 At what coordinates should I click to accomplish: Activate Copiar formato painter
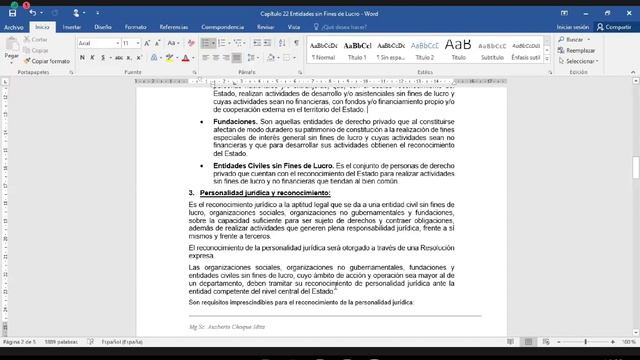pos(47,61)
